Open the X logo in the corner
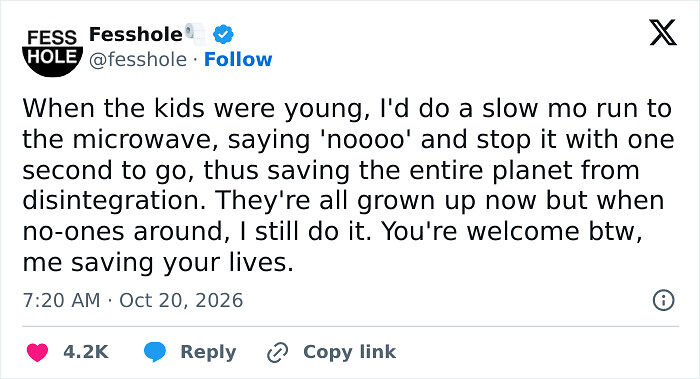This screenshot has height=379, width=700. 663,33
